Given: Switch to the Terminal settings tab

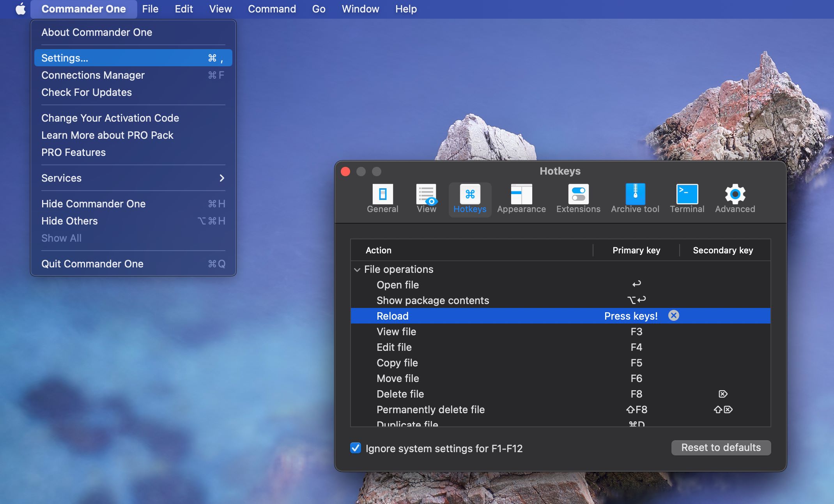Looking at the screenshot, I should pyautogui.click(x=686, y=198).
